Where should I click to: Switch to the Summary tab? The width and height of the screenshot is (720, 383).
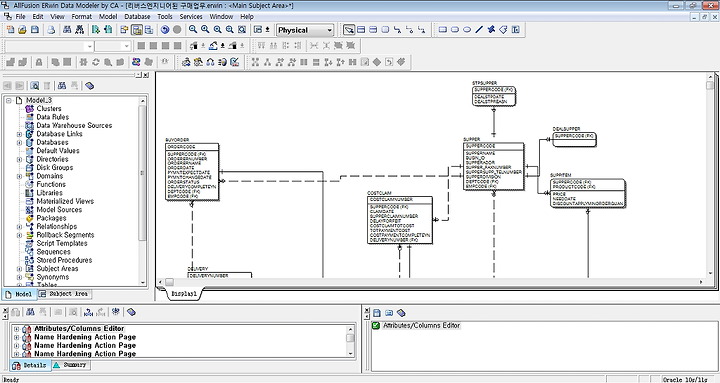click(x=71, y=365)
